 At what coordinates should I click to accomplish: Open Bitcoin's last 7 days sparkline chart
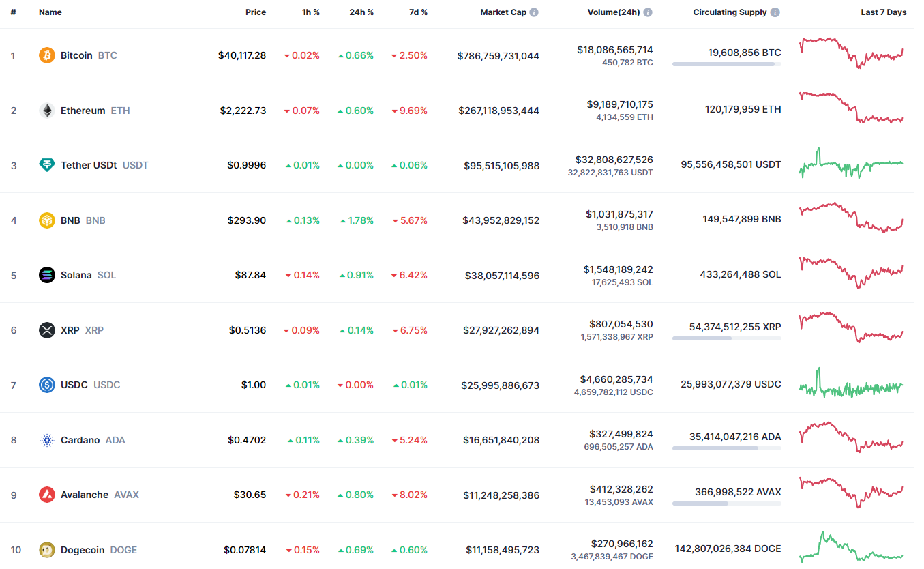[851, 53]
